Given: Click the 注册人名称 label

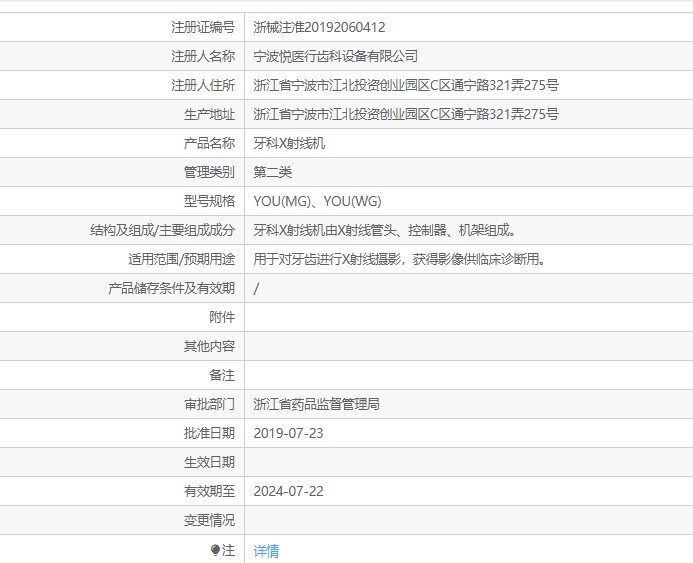Looking at the screenshot, I should 203,56.
